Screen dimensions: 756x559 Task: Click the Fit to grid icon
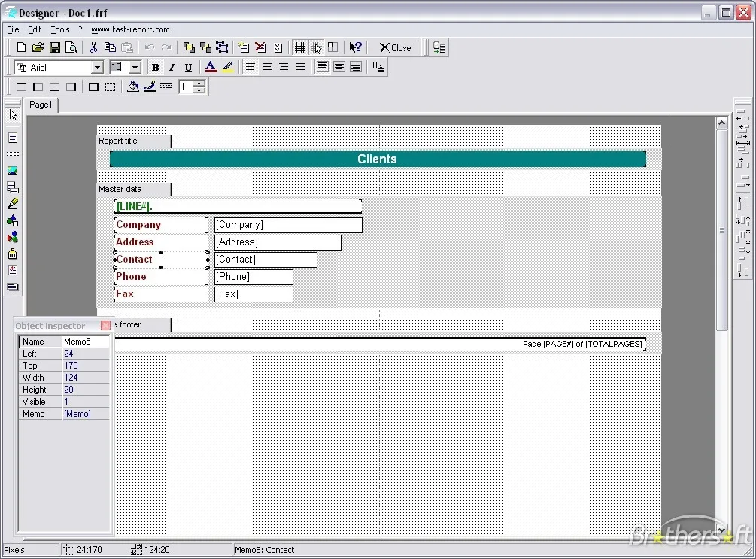[332, 47]
